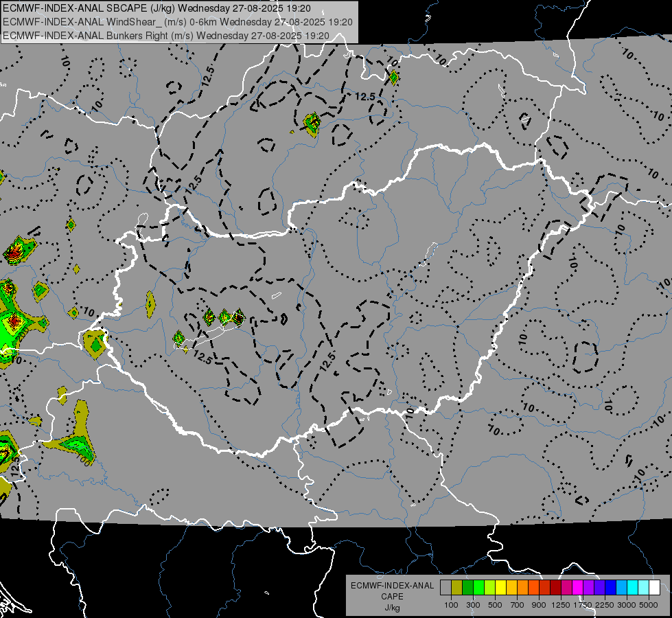Image resolution: width=672 pixels, height=618 pixels.
Task: Click the dark green swatch in legend
Action: point(467,588)
